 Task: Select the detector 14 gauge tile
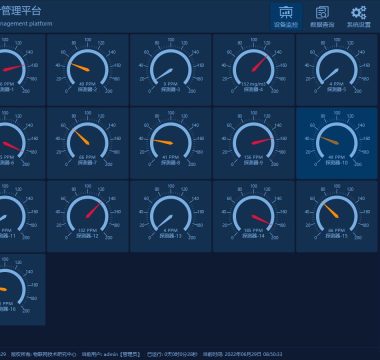pos(254,216)
